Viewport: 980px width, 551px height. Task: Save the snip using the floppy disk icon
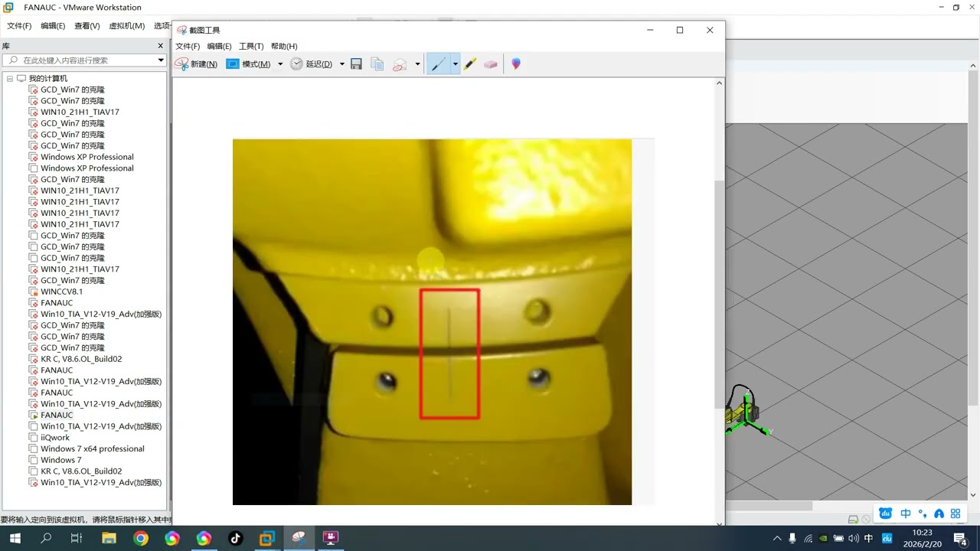(x=356, y=64)
